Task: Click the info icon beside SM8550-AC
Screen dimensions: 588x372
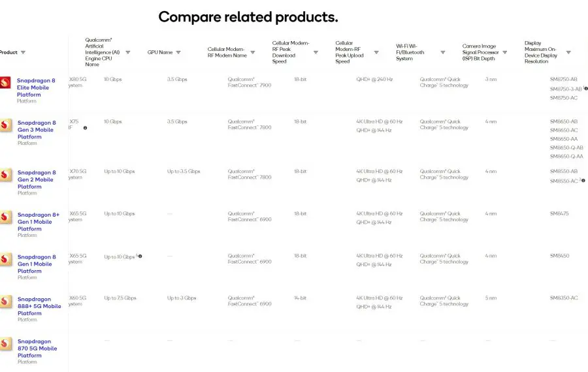Action: (x=583, y=181)
